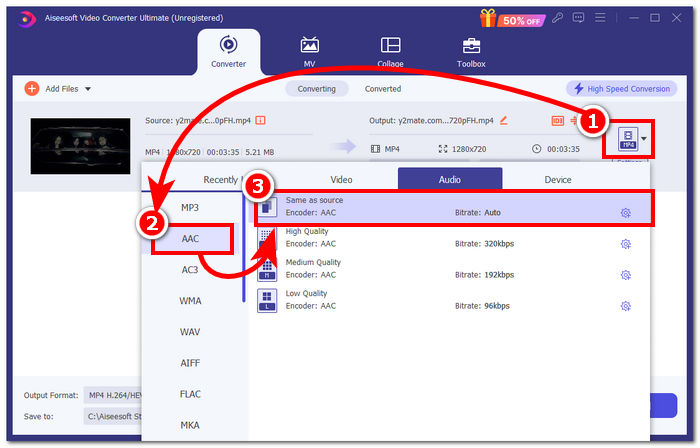
Task: Open the Collage tab
Action: 390,52
